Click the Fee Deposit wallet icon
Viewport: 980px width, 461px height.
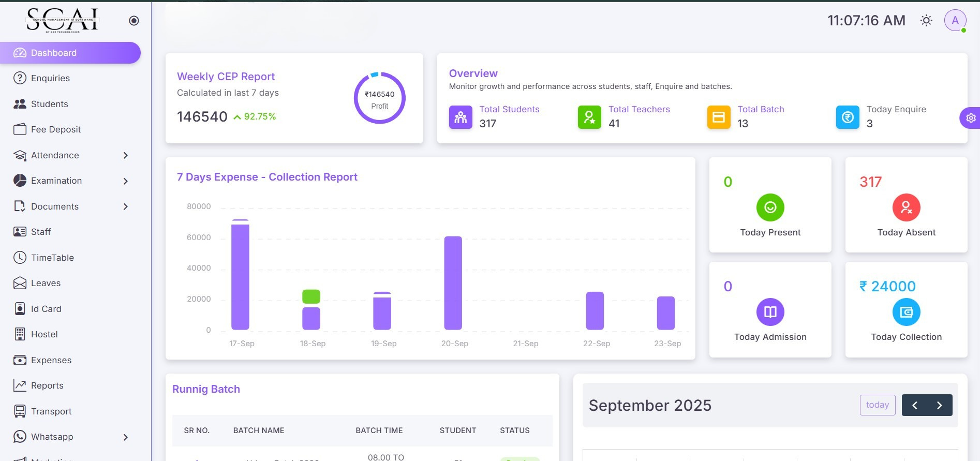coord(20,129)
